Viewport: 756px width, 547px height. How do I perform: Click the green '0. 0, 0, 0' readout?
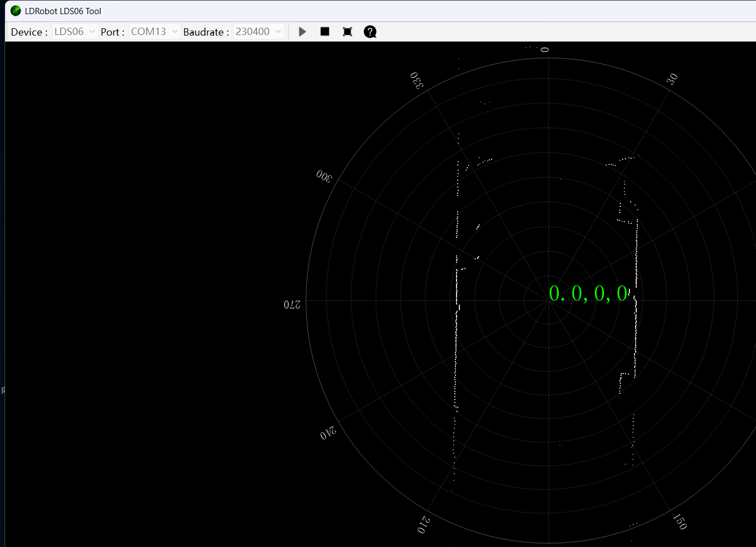tap(588, 293)
